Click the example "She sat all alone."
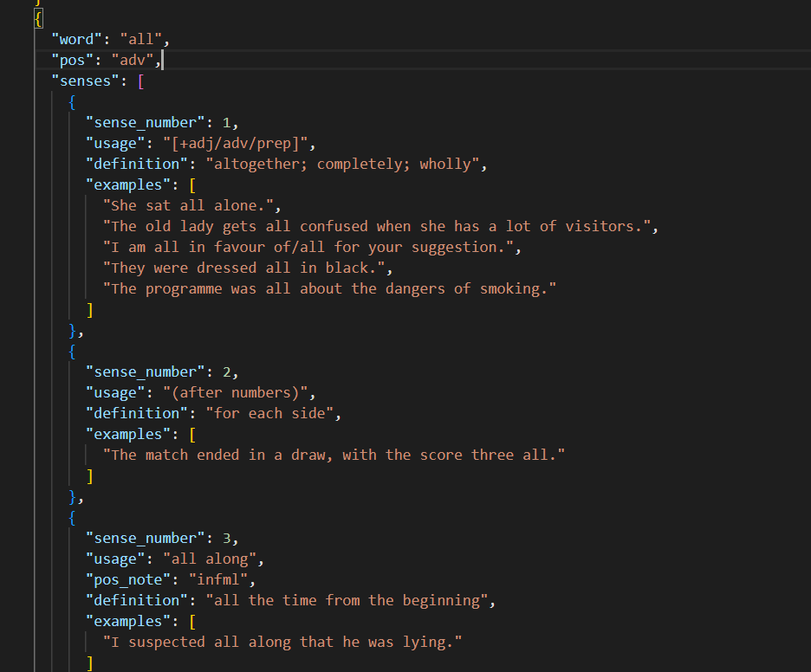811x672 pixels. coord(191,205)
